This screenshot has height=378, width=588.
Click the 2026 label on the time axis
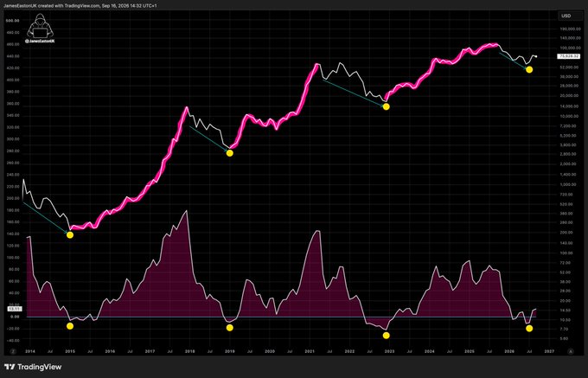(x=509, y=352)
